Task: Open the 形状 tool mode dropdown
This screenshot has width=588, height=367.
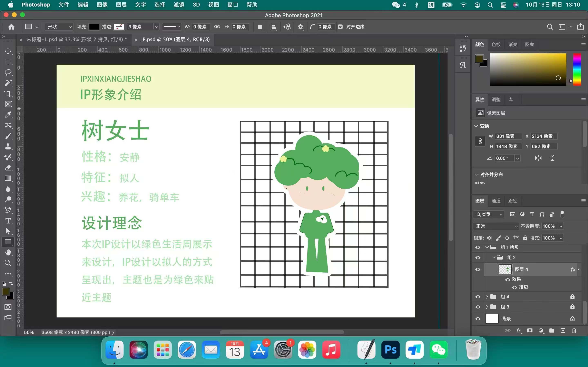Action: pyautogui.click(x=59, y=27)
